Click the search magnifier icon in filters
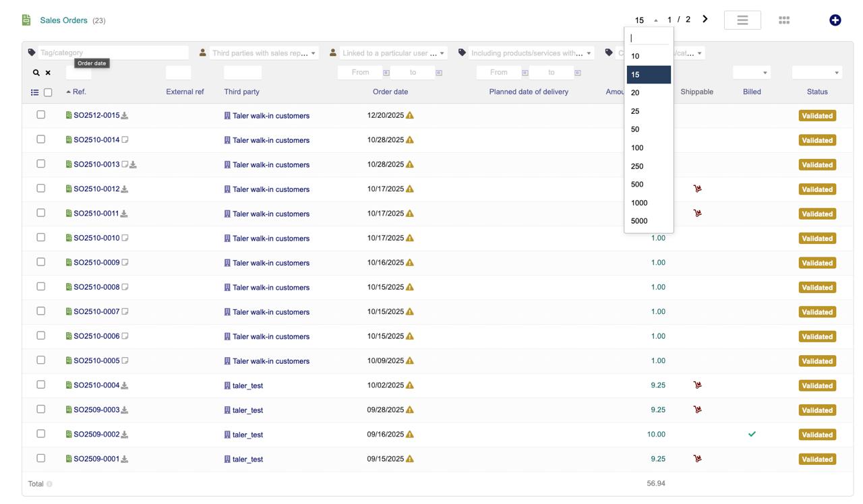 click(36, 73)
